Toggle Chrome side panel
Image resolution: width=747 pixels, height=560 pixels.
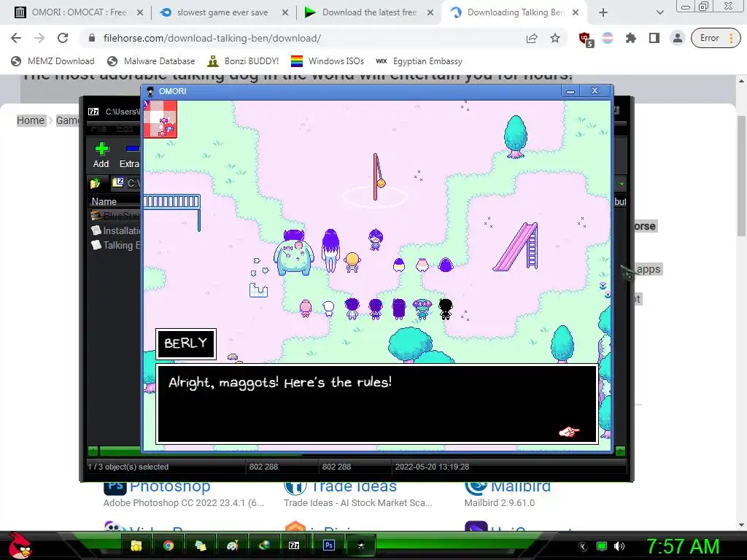(654, 38)
